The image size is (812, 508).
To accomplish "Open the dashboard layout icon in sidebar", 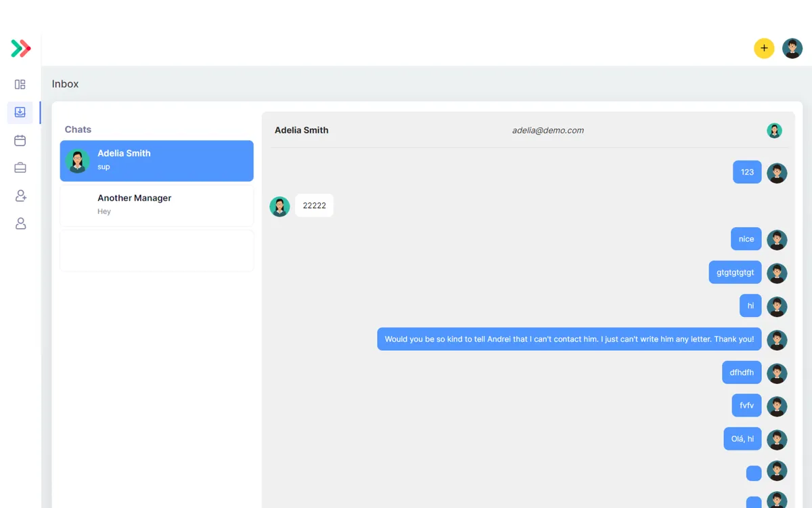I will [20, 85].
